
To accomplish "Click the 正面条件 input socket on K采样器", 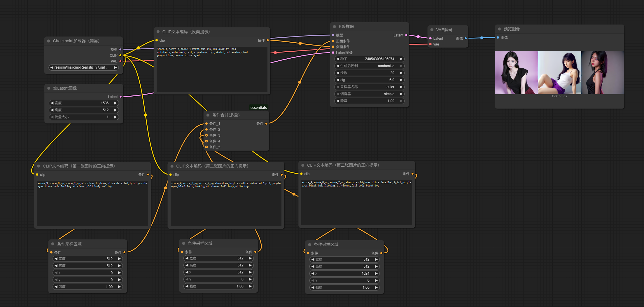I will click(x=333, y=41).
